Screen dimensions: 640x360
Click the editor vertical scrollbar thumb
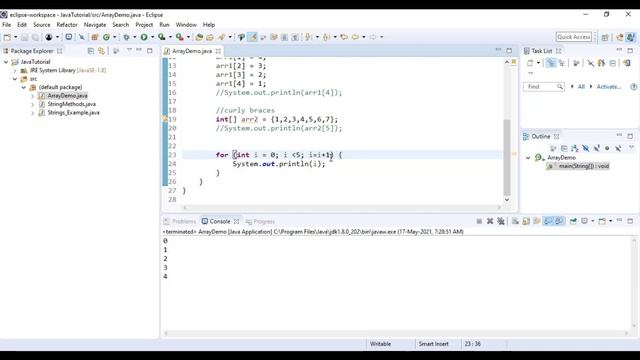(x=507, y=157)
